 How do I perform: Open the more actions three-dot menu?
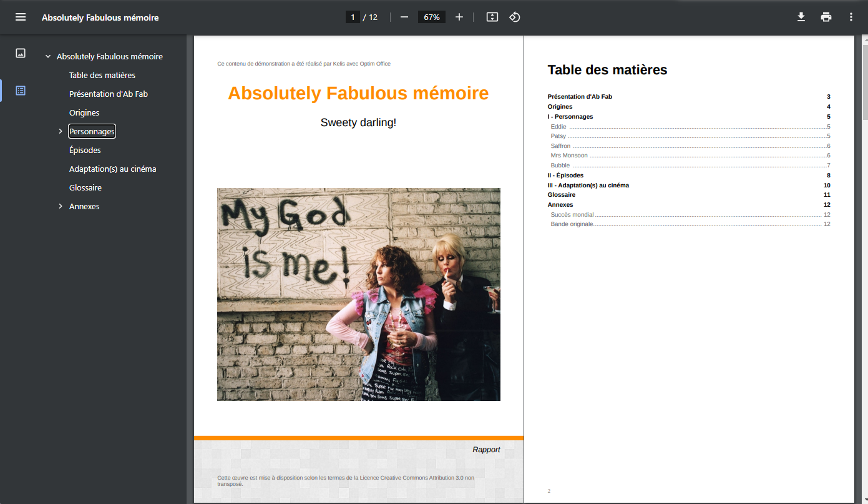pyautogui.click(x=851, y=17)
